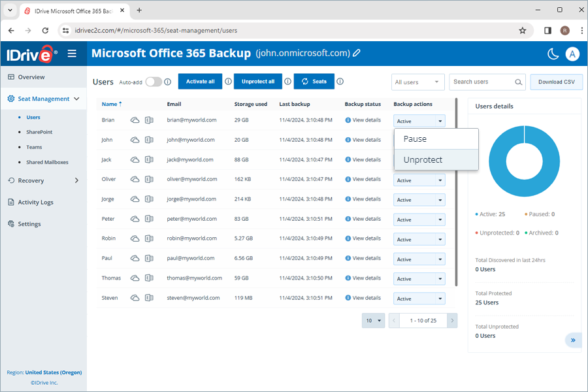Click the cloud icon in Brian's row
Image resolution: width=588 pixels, height=392 pixels.
(x=135, y=120)
